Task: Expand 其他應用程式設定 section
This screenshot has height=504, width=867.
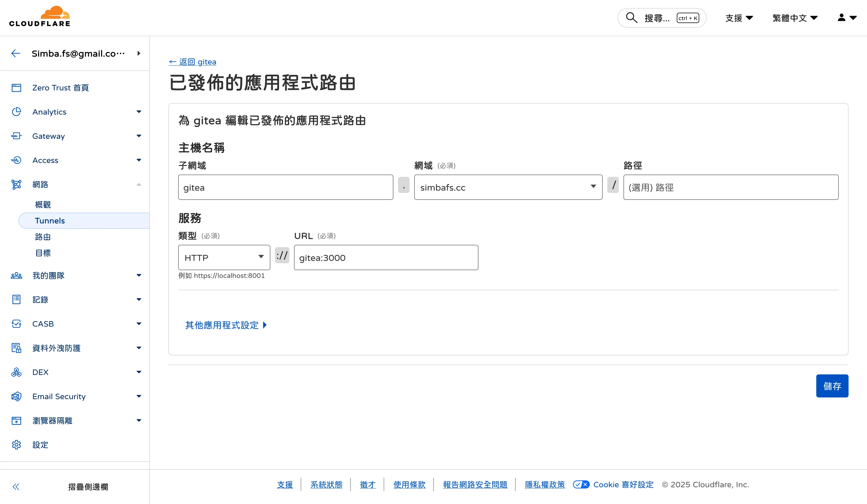Action: (226, 325)
